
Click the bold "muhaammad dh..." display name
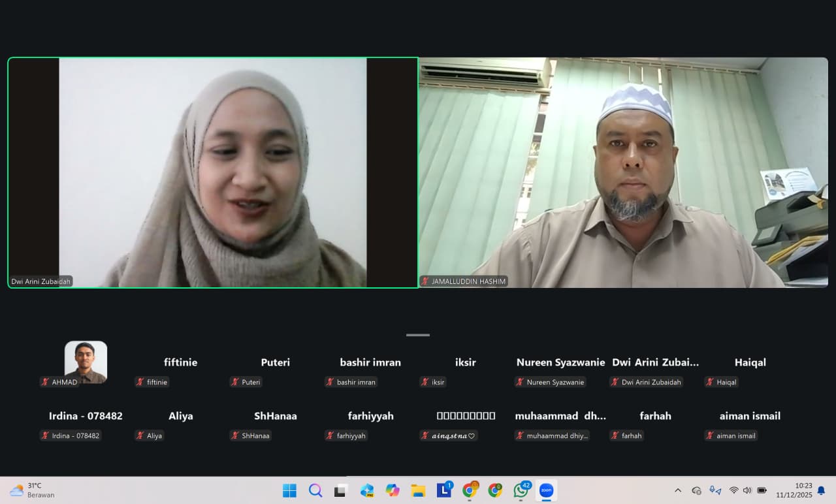click(x=560, y=416)
